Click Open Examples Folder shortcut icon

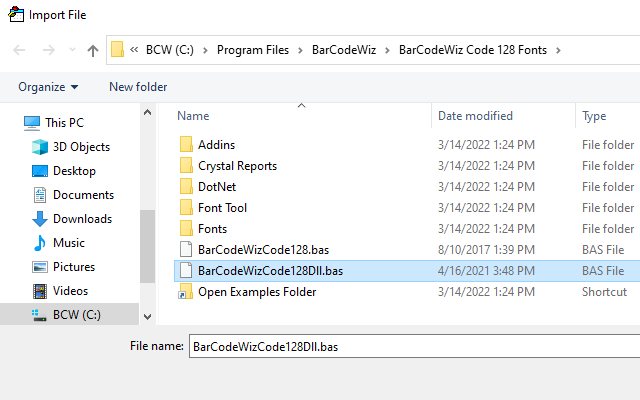186,292
